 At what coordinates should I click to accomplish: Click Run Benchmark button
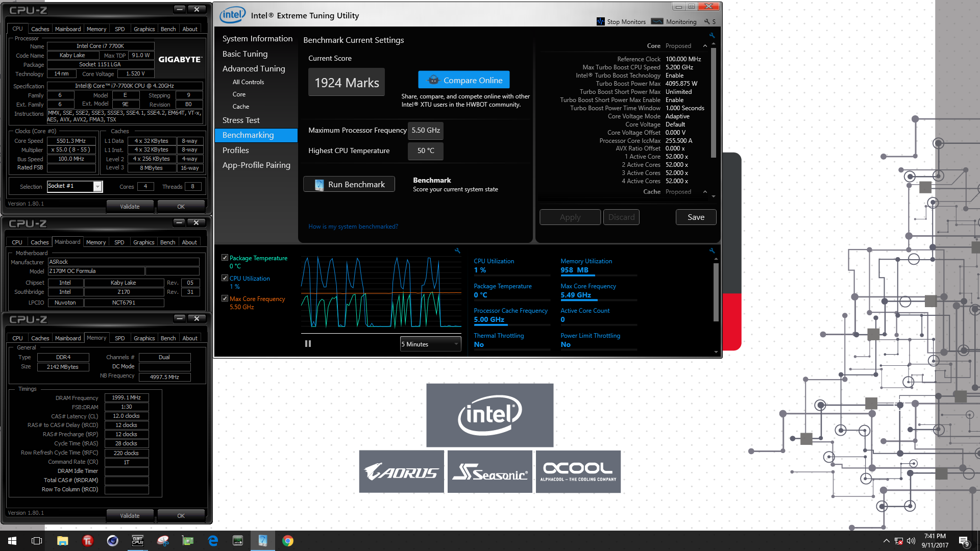coord(349,184)
